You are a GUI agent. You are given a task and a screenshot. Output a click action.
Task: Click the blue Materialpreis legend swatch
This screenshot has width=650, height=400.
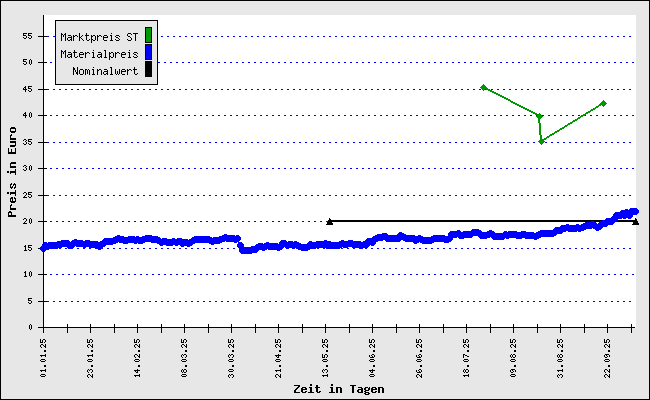[x=148, y=52]
